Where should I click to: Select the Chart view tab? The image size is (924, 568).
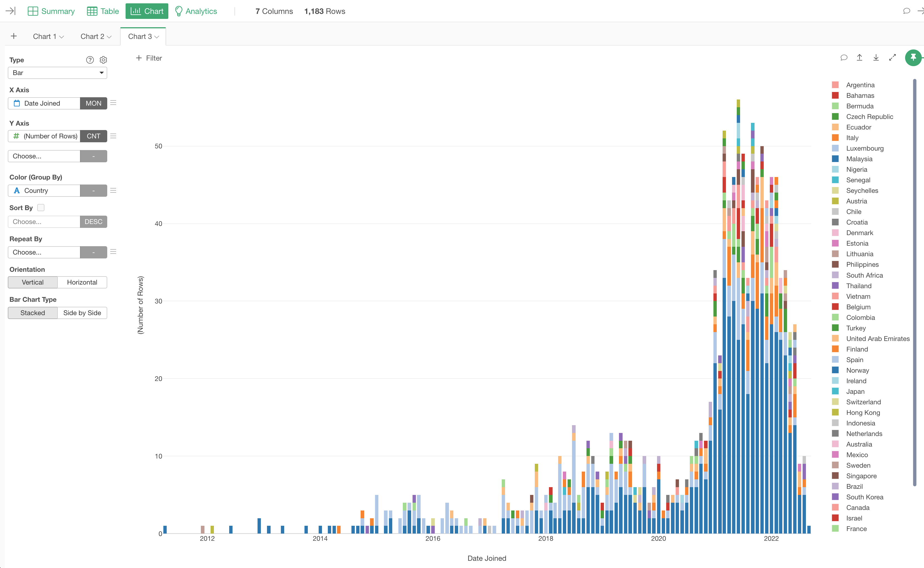click(147, 11)
